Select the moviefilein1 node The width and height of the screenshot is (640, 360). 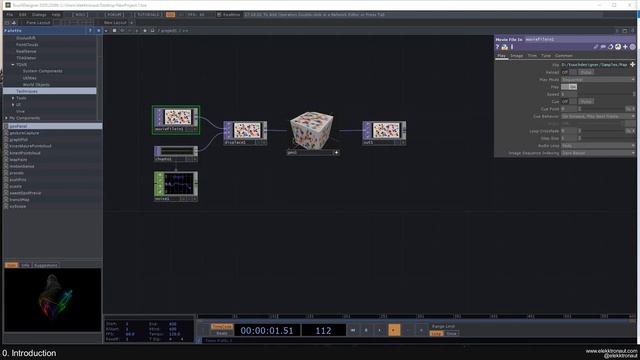coord(176,120)
